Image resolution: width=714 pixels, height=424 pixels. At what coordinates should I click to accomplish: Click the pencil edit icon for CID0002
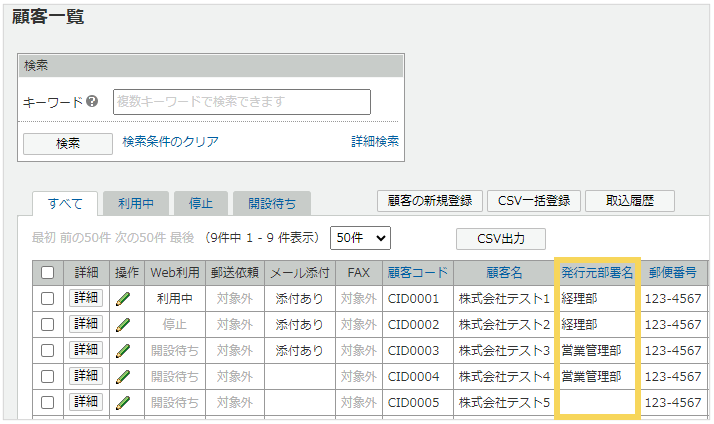124,324
